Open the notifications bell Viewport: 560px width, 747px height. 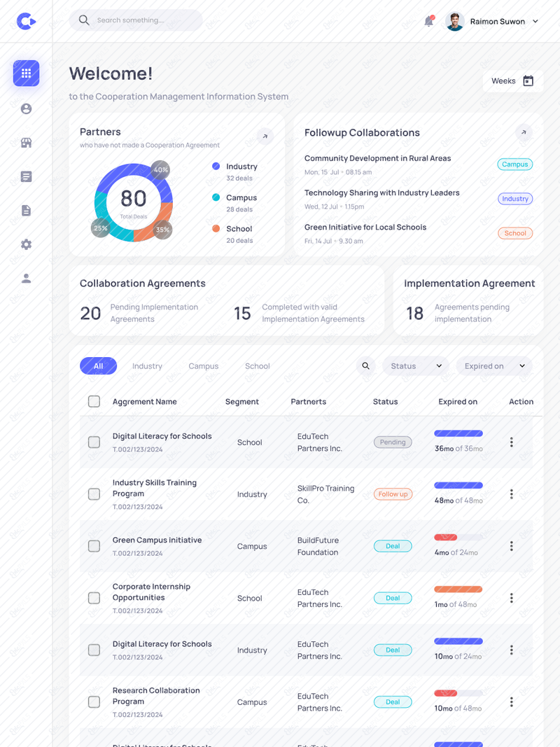coord(429,21)
